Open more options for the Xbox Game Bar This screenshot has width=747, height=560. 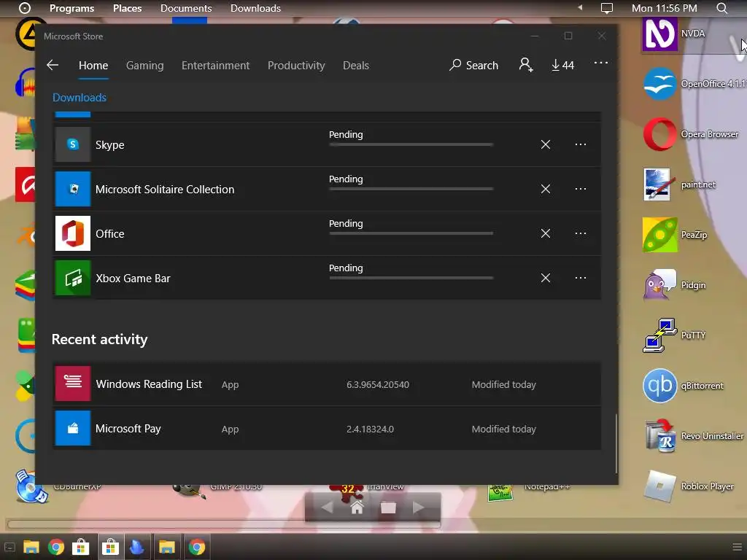580,278
